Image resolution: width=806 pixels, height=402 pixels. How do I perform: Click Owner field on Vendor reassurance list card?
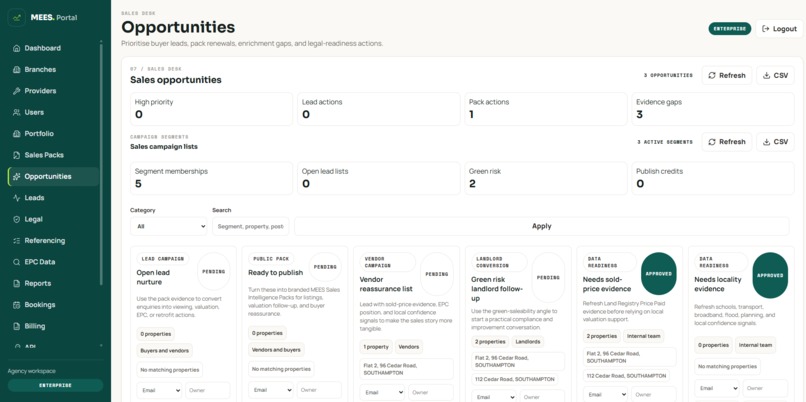[x=431, y=393]
